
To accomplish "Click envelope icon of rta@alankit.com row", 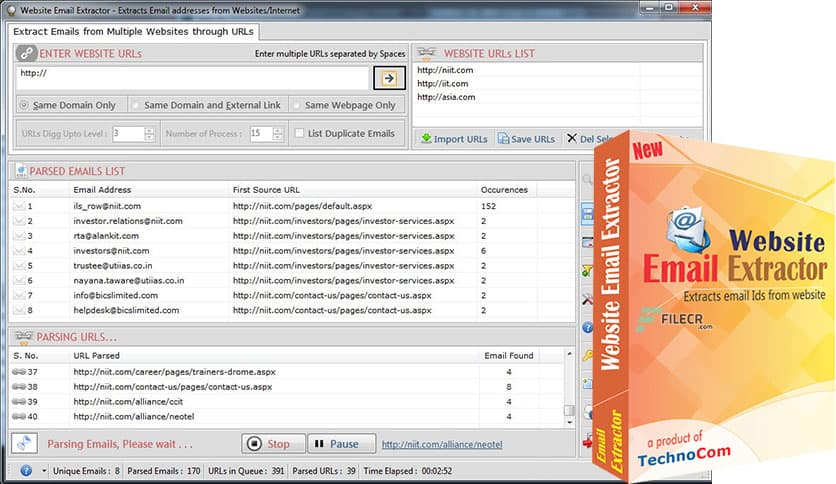I will [x=19, y=236].
